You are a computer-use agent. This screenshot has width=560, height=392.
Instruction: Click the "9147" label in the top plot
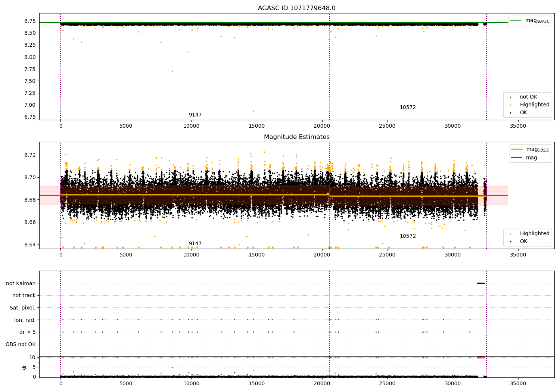coord(195,115)
